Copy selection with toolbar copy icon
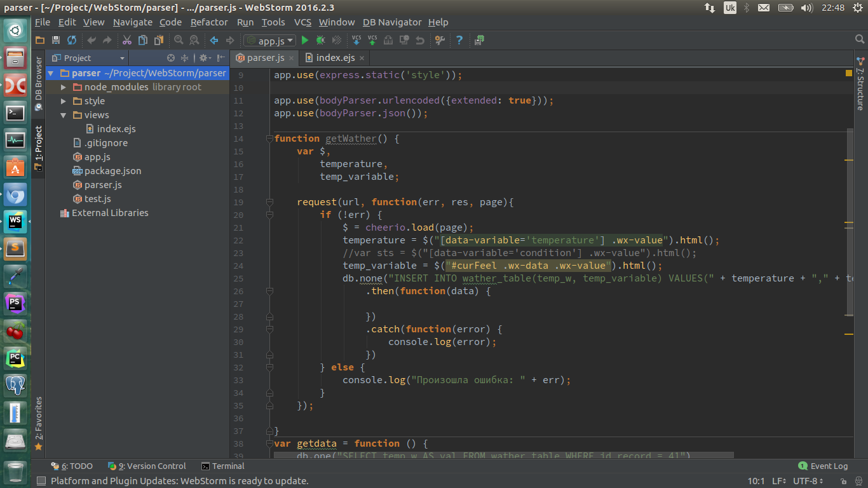This screenshot has width=868, height=488. coord(142,40)
